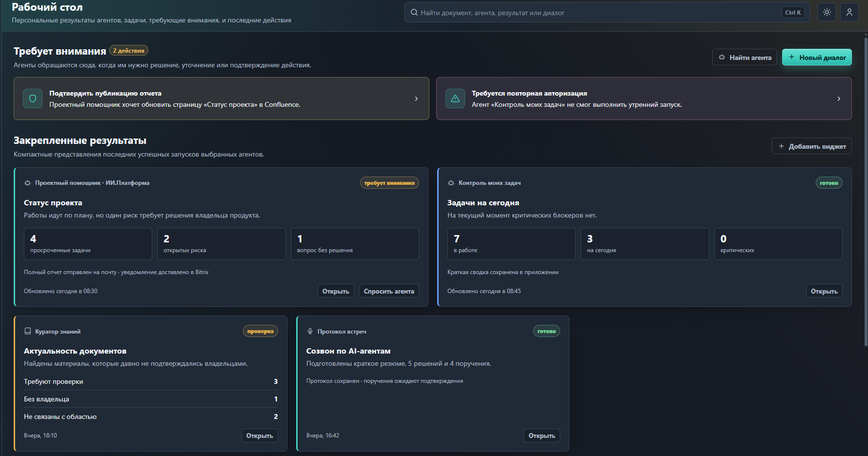Click the Без владельца row

pos(151,399)
